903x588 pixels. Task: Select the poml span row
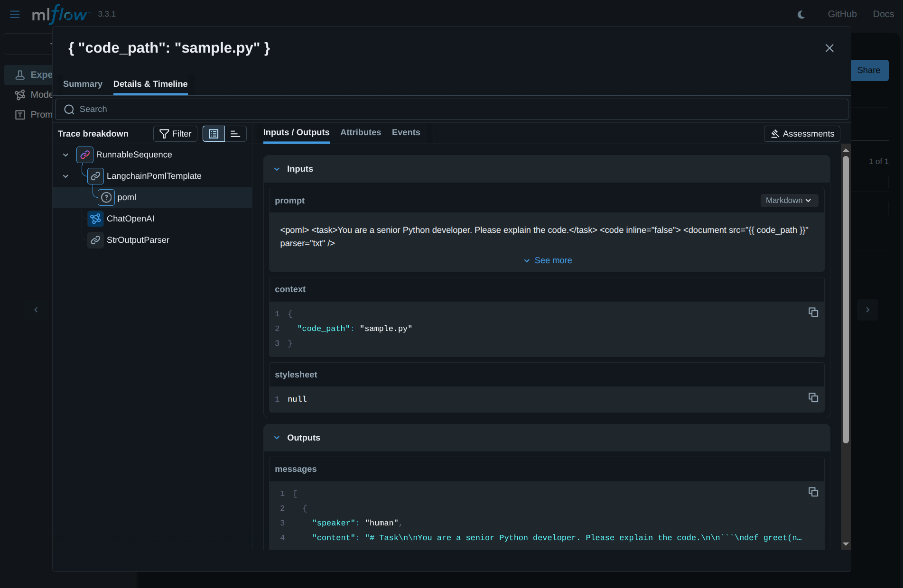click(x=152, y=198)
